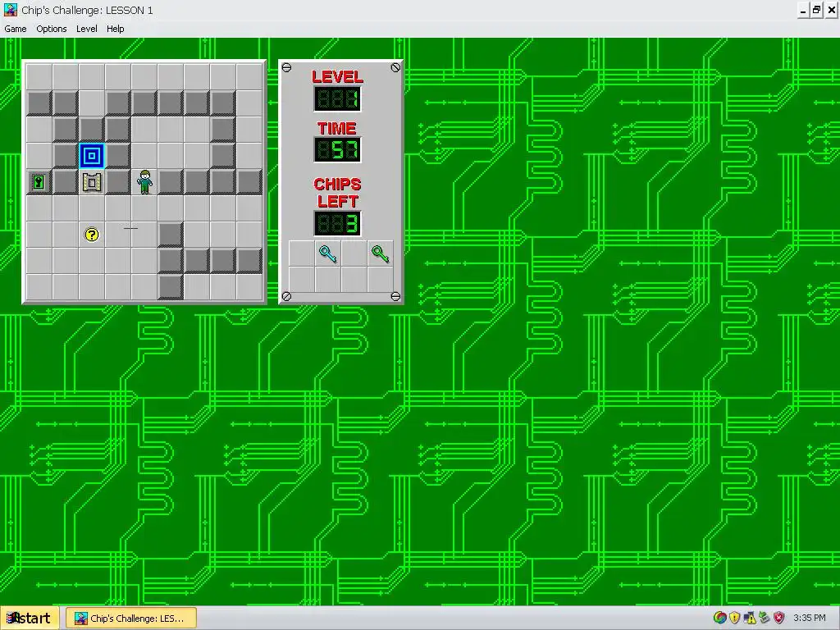Click the red shield tray icon
The height and width of the screenshot is (630, 840).
click(x=779, y=618)
